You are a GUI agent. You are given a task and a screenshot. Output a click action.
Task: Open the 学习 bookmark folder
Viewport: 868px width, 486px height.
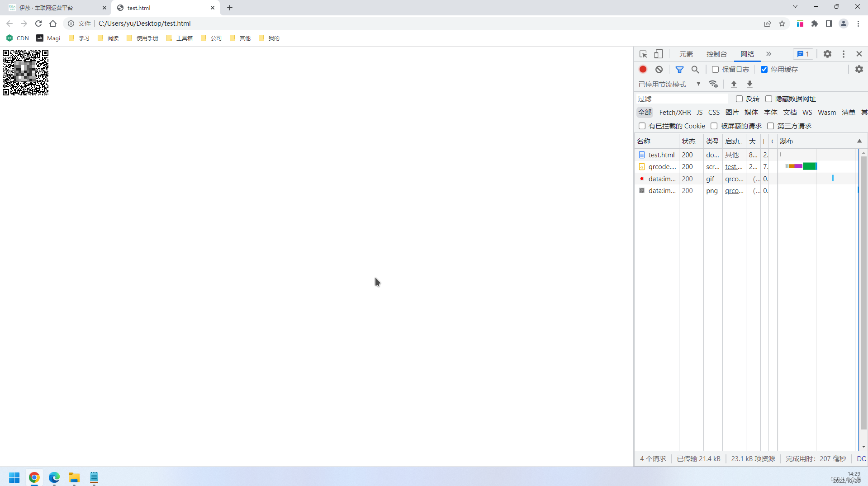pyautogui.click(x=79, y=38)
